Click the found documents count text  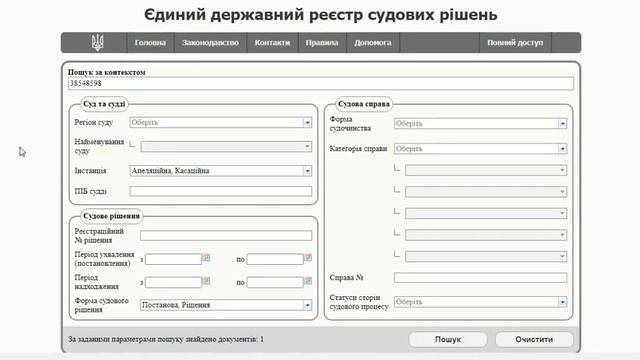point(166,339)
